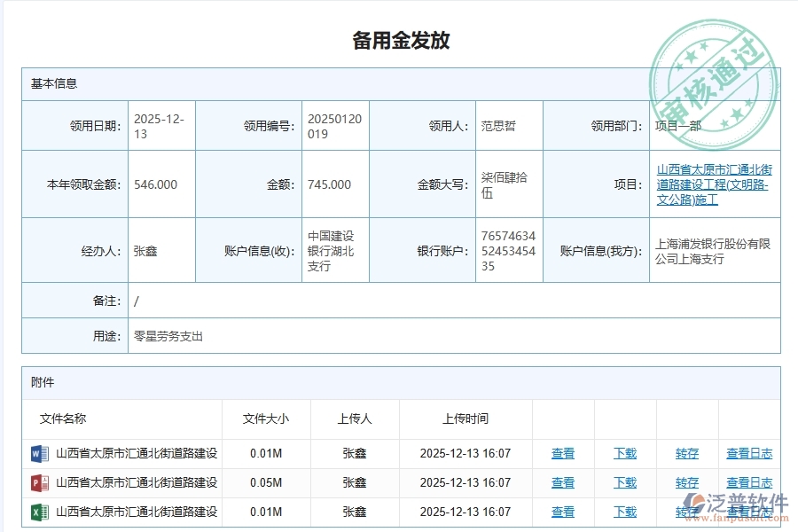This screenshot has width=798, height=532.
Task: Open the first attachment file name link
Action: pyautogui.click(x=133, y=453)
